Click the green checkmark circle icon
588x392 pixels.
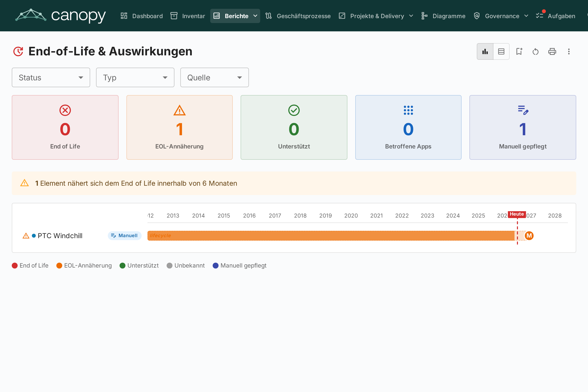(294, 110)
